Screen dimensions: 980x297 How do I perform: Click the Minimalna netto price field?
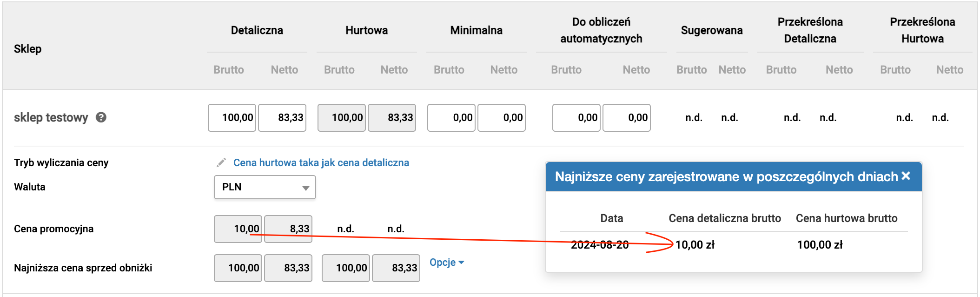(502, 118)
